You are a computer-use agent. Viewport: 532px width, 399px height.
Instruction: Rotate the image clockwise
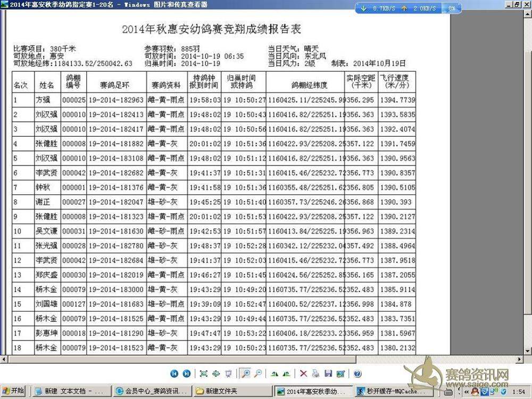point(275,374)
